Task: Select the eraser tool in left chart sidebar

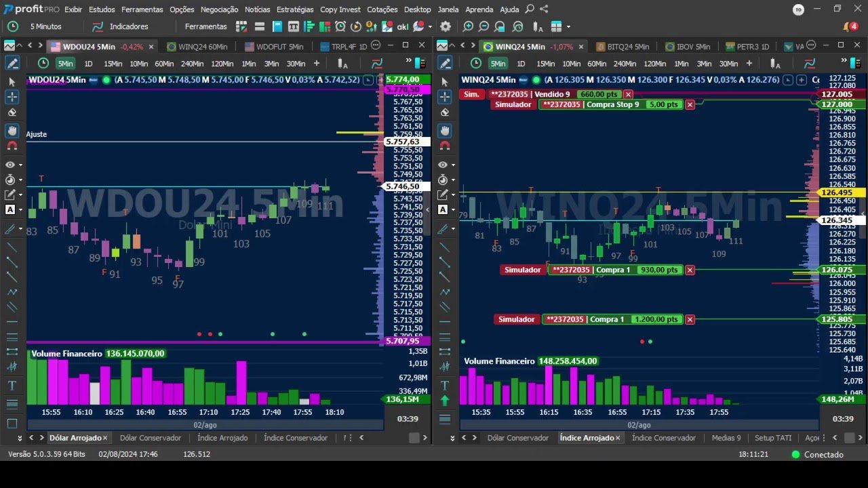Action: point(12,113)
